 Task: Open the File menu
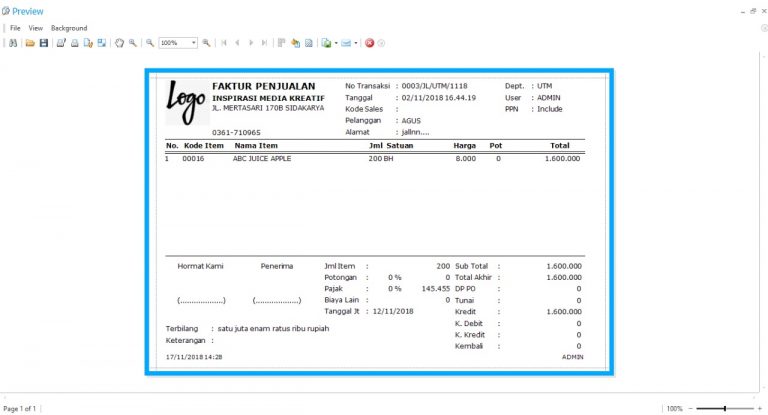pos(15,28)
